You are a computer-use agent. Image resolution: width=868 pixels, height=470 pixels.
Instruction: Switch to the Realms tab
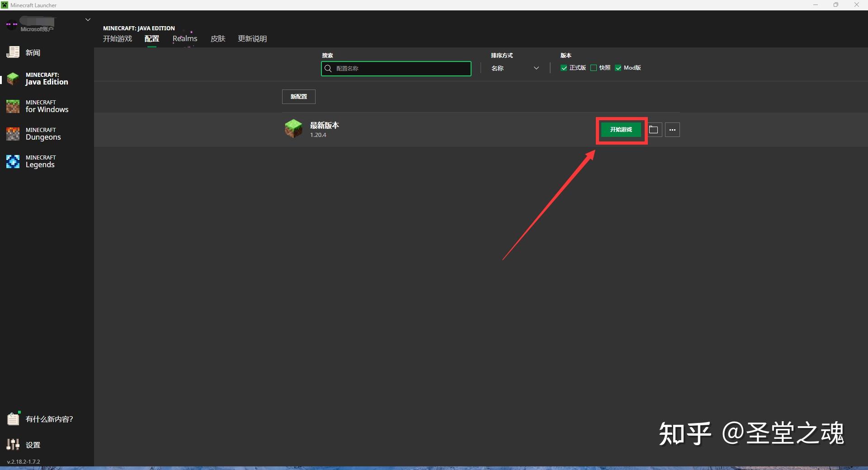184,38
